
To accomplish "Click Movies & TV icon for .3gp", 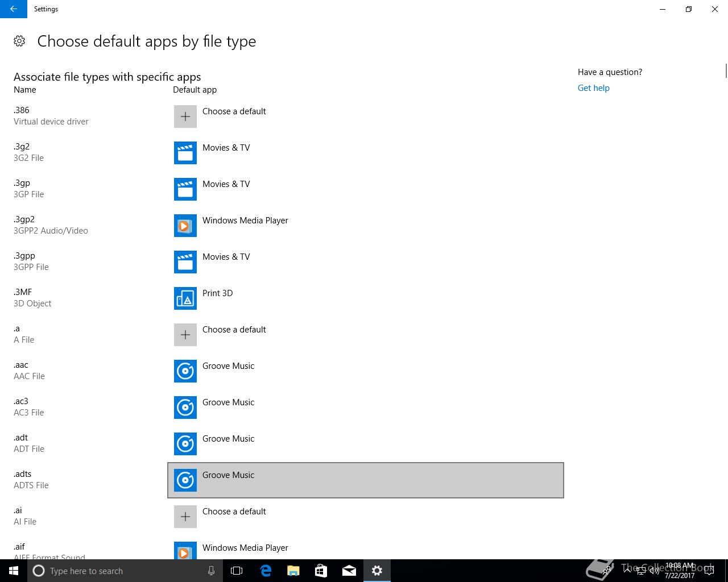I will [185, 189].
